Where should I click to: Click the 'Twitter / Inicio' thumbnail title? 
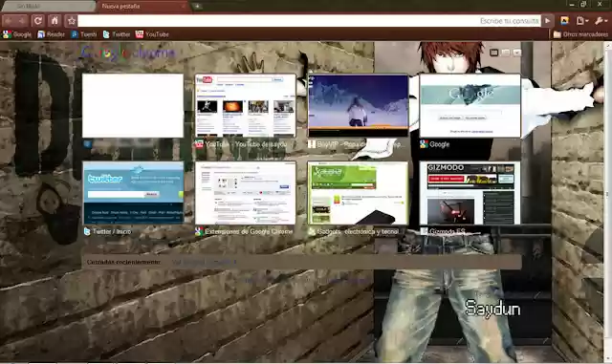coord(112,232)
